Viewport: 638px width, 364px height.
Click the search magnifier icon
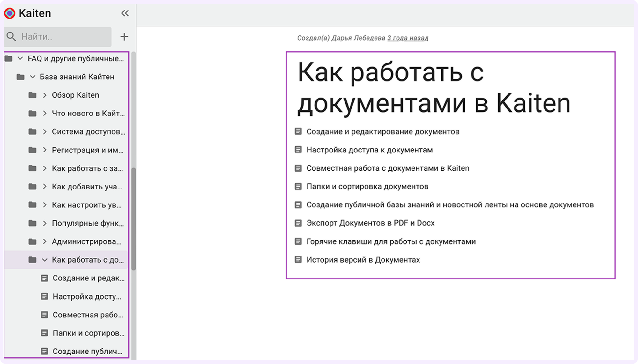point(11,37)
